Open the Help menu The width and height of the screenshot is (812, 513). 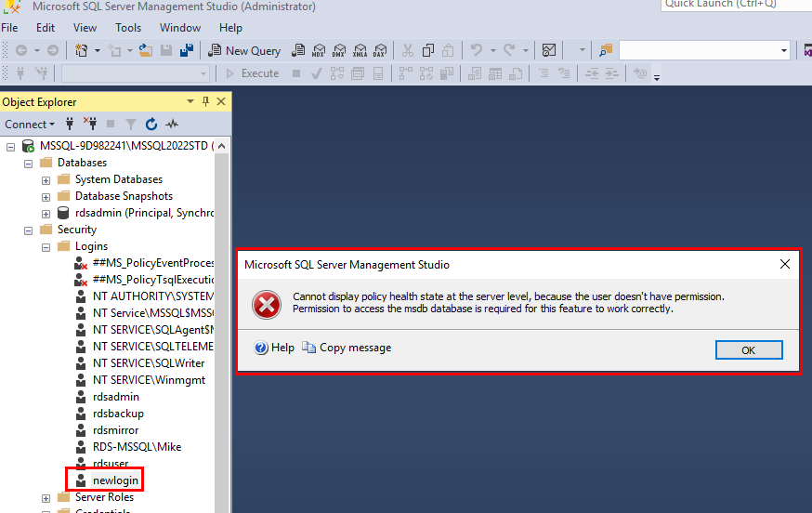point(230,28)
